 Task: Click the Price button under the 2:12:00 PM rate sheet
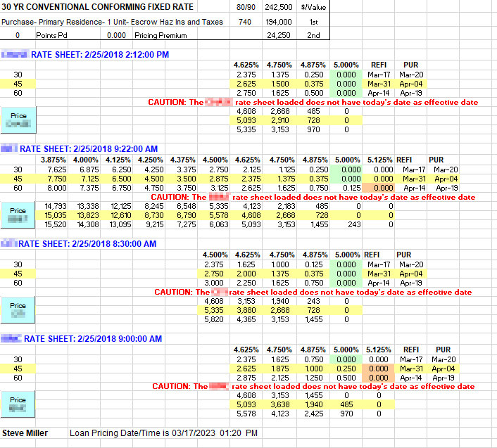click(18, 119)
